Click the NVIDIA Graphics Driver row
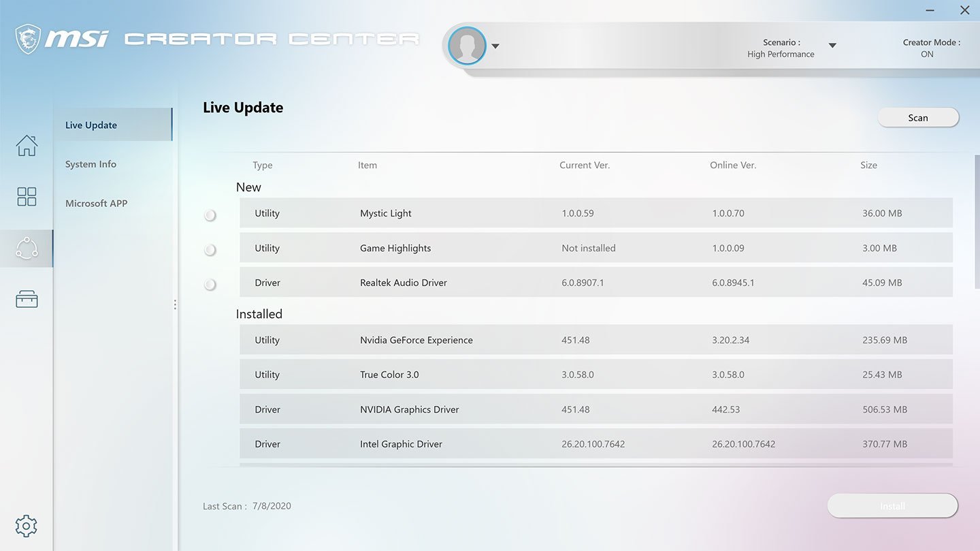Image resolution: width=980 pixels, height=551 pixels. 596,409
